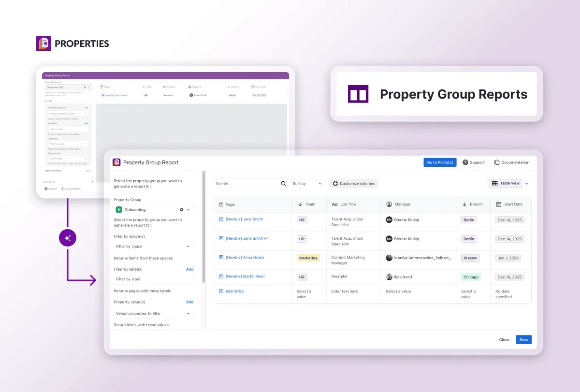Screen dimensions: 580x392
Task: Click the page icon beside [Newbie] Jane Smith v1
Action: [221, 238]
